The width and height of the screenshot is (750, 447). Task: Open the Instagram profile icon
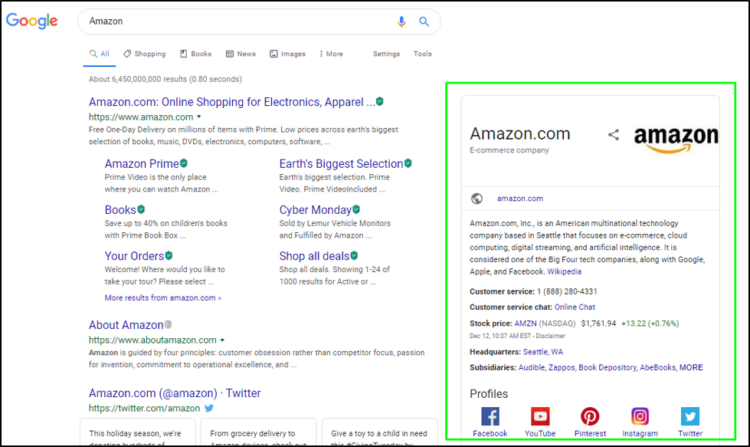tap(640, 416)
